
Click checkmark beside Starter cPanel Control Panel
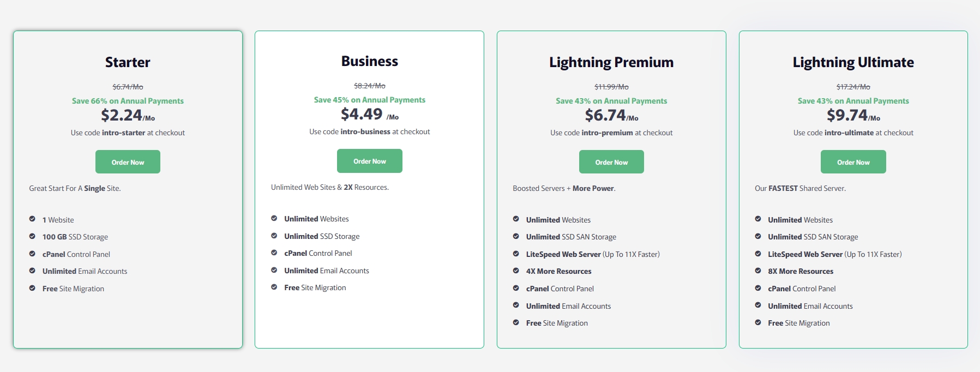(32, 254)
